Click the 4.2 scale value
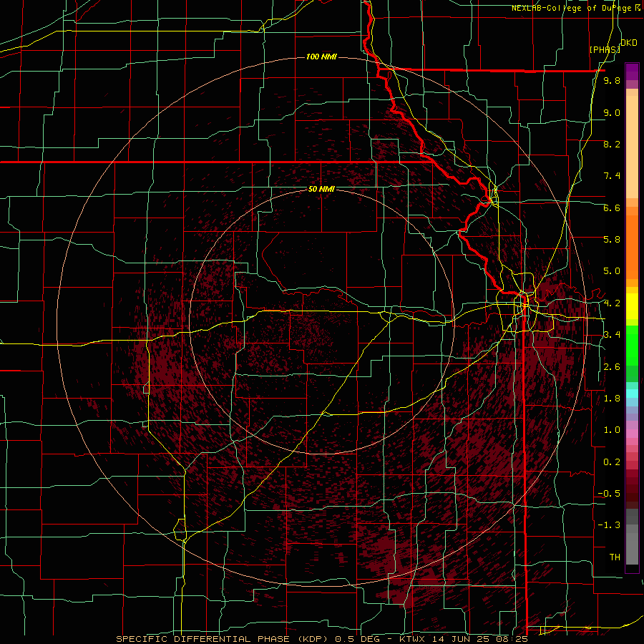The image size is (644, 644). click(x=612, y=303)
